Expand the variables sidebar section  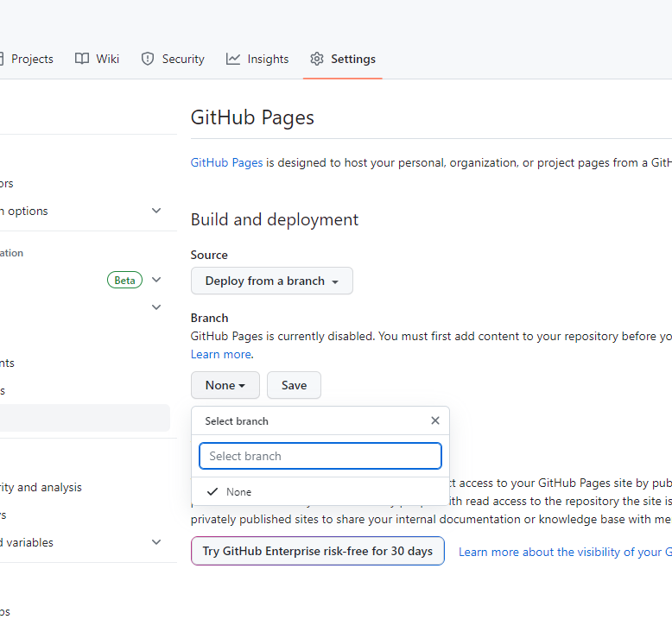pyautogui.click(x=156, y=542)
